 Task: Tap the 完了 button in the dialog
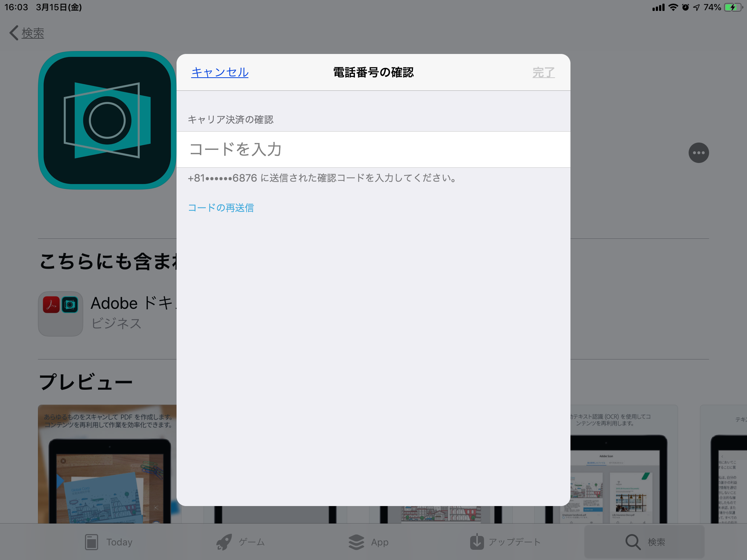(x=543, y=72)
